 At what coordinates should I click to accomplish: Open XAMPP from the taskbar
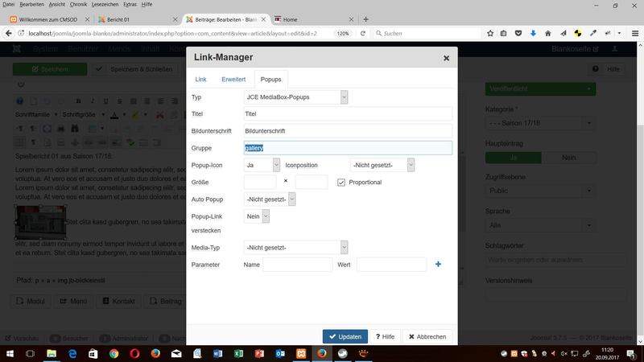click(x=301, y=353)
